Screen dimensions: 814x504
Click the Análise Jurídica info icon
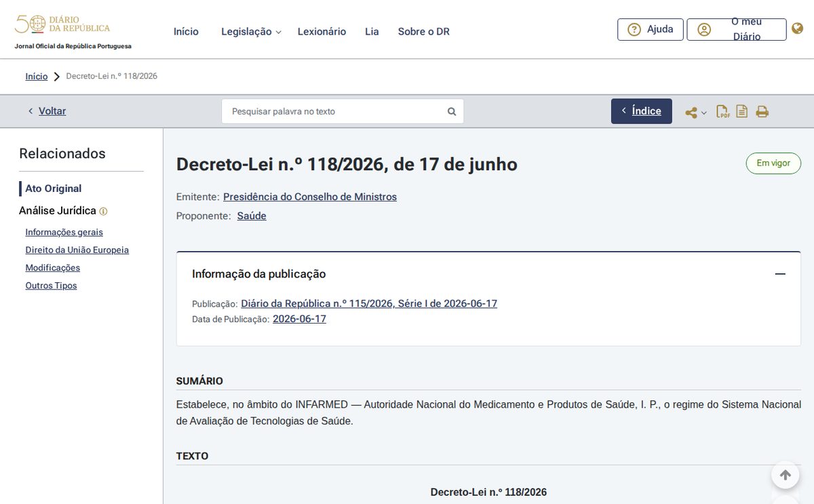pos(103,212)
